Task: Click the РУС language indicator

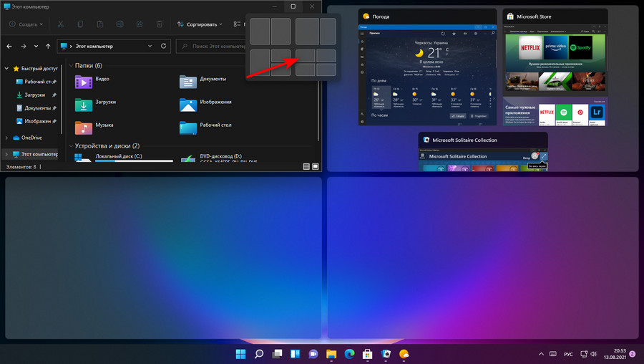Action: coord(568,354)
